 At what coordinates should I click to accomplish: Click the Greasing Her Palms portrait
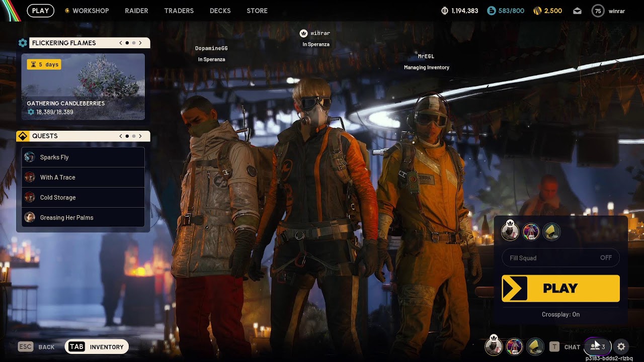(30, 218)
